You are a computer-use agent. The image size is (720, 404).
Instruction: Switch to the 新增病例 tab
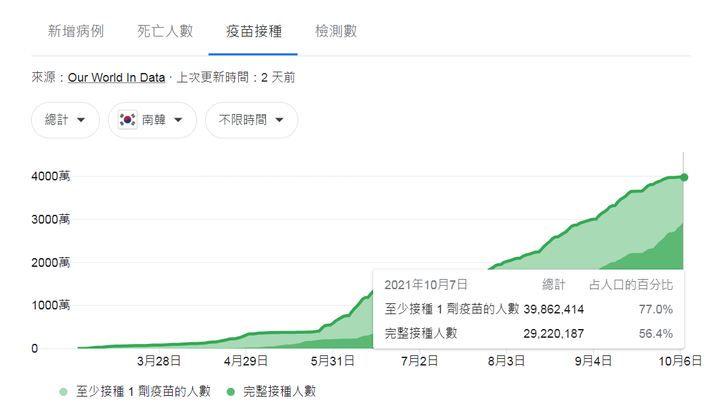pos(76,31)
